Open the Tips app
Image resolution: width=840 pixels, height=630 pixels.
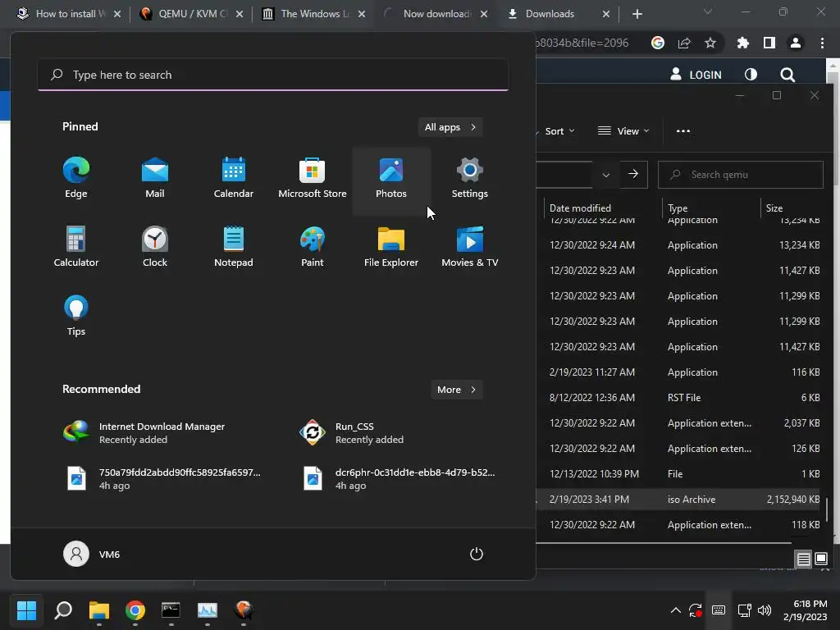[x=76, y=316]
